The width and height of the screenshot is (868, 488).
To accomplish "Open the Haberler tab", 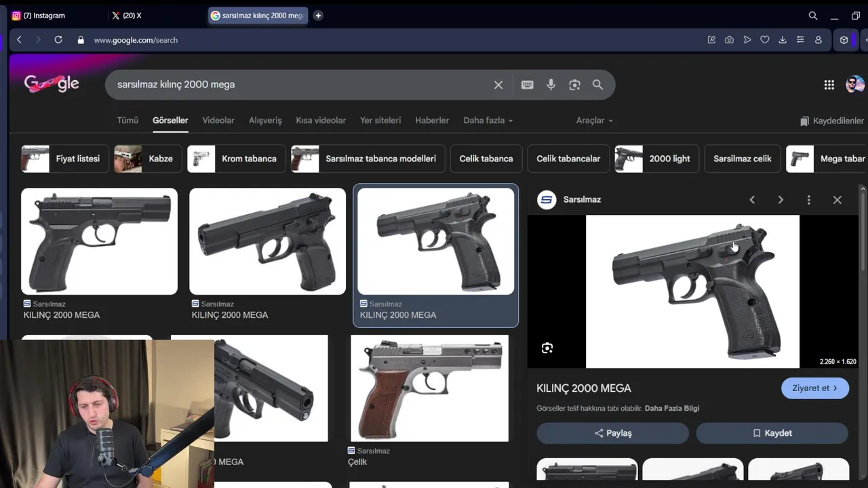I will pyautogui.click(x=432, y=120).
